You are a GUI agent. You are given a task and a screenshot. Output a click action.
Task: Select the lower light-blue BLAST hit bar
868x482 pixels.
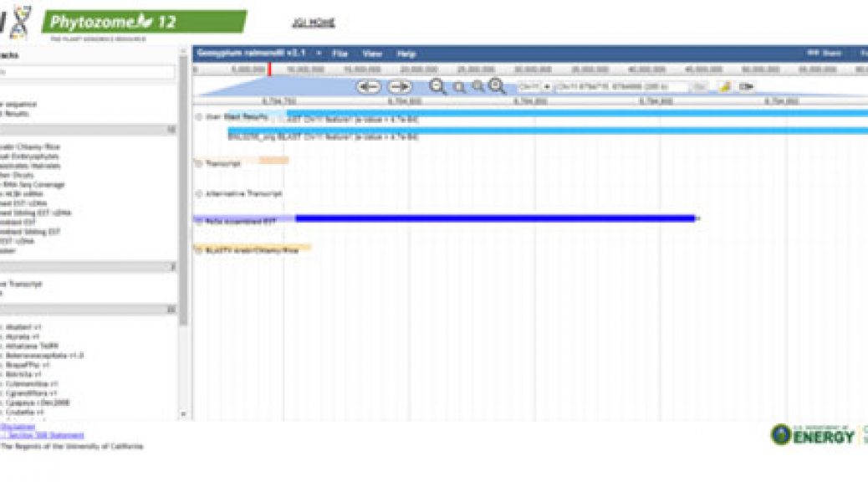548,131
